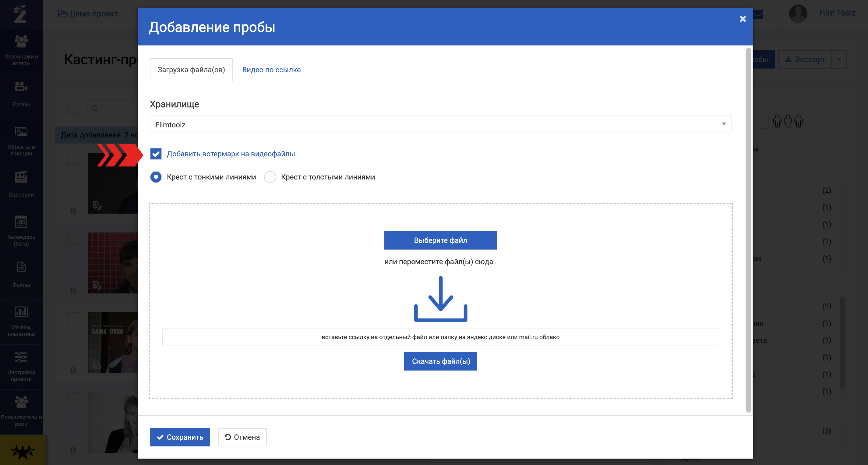The image size is (868, 465).
Task: Open Сценарии sidebar section
Action: click(21, 186)
